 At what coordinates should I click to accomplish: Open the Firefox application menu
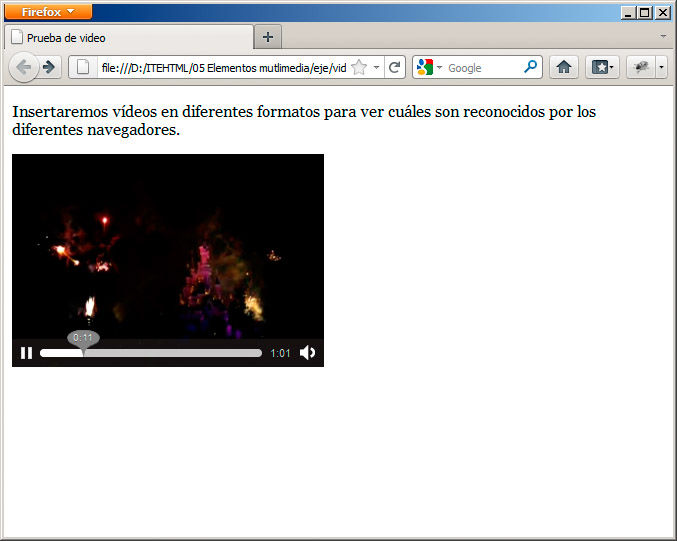click(49, 11)
